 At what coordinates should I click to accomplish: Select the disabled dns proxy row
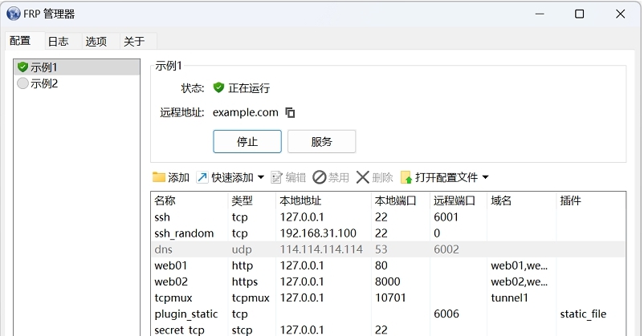388,249
